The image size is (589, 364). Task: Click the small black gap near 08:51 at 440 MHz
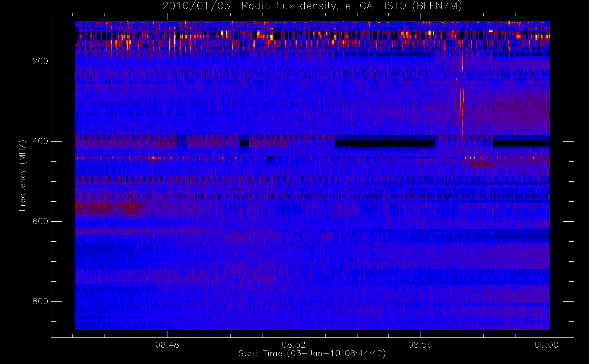(x=270, y=158)
